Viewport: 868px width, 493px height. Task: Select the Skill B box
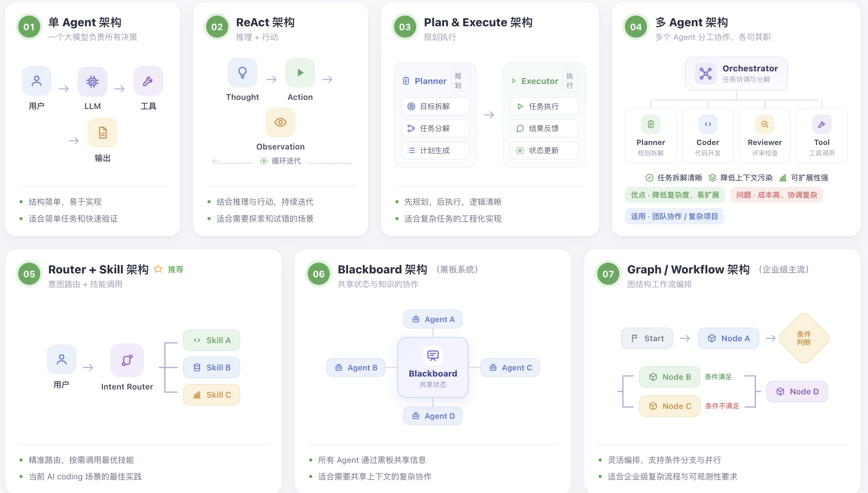click(212, 367)
